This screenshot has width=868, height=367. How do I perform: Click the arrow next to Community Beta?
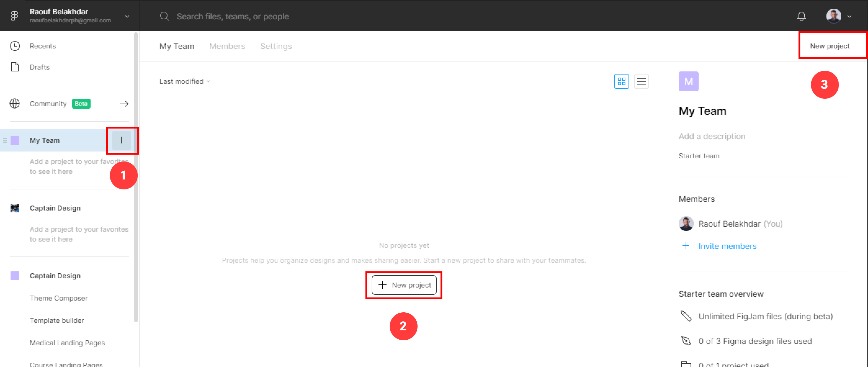124,104
